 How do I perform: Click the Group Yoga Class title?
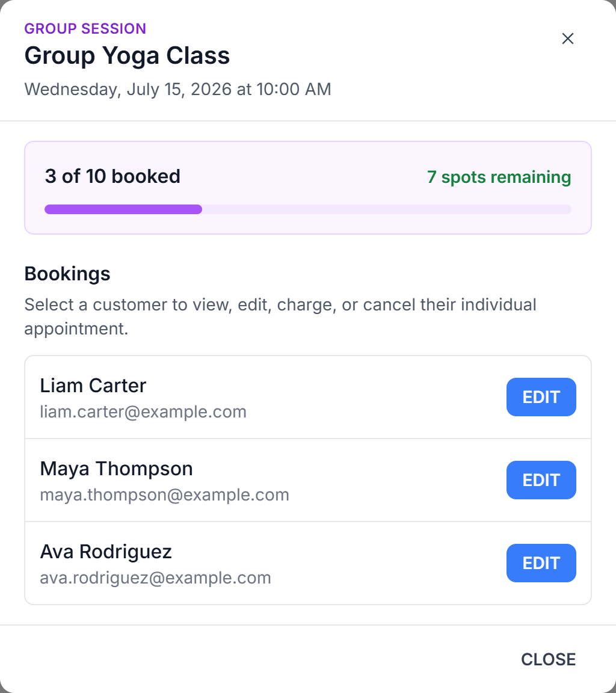pos(128,56)
